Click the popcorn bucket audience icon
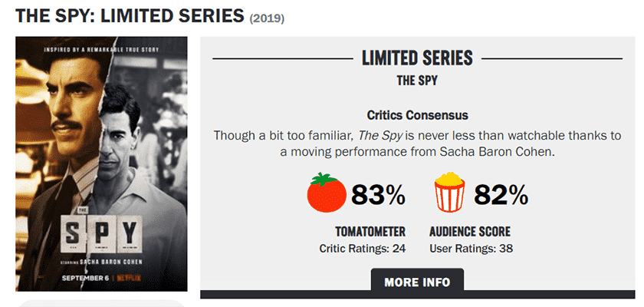 (x=450, y=192)
